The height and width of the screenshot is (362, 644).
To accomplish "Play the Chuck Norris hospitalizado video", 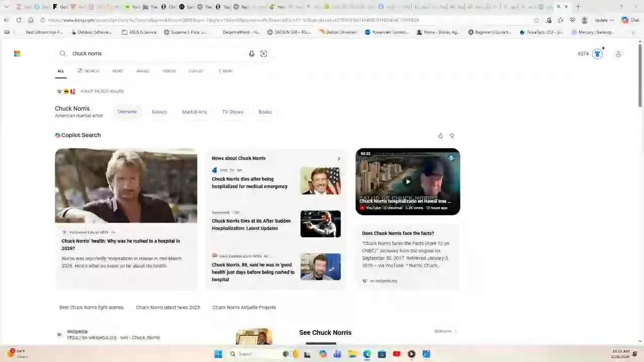I will pyautogui.click(x=408, y=182).
